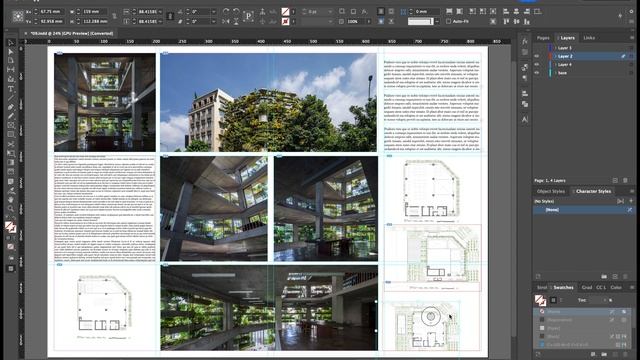This screenshot has height=360, width=640.
Task: Select the Selection tool in toolbox
Action: point(11,43)
